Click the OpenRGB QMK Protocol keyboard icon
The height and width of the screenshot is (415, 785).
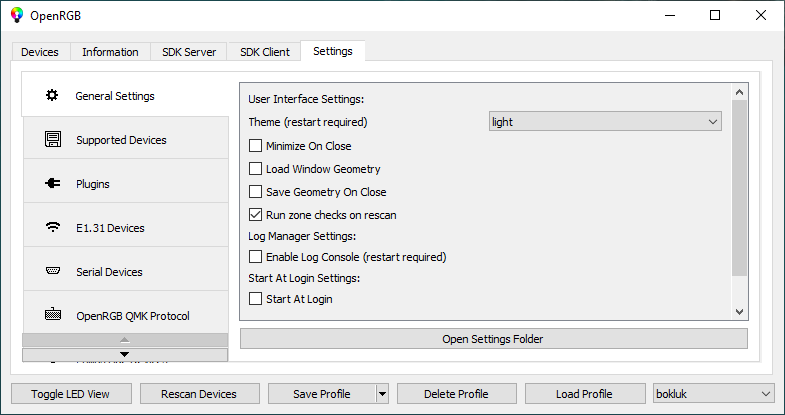tap(53, 315)
